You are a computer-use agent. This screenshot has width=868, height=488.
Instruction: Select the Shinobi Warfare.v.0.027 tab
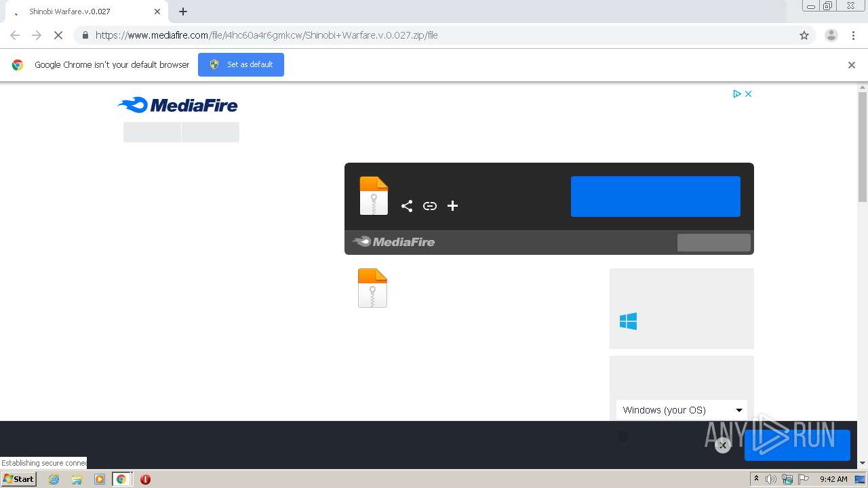tap(86, 12)
